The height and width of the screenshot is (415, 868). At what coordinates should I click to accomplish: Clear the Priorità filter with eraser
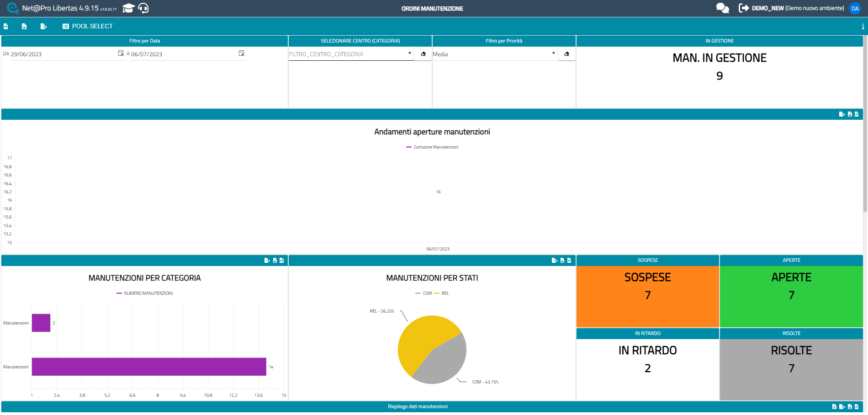(x=566, y=54)
